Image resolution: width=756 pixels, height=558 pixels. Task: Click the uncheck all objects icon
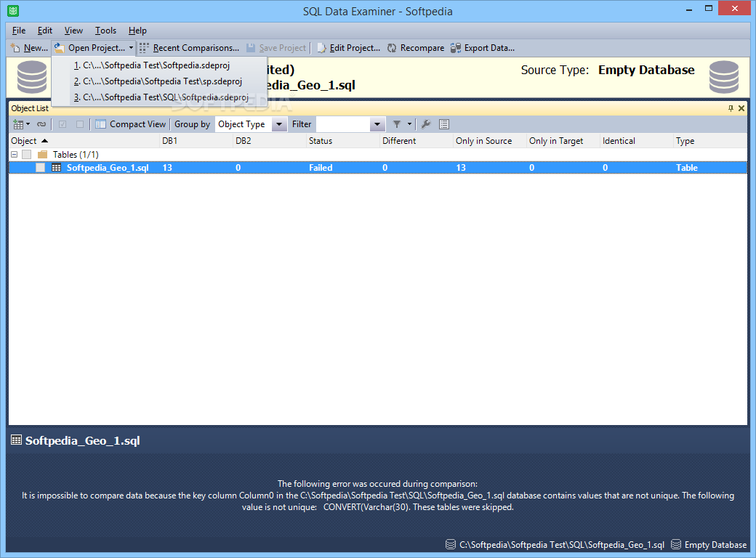[79, 124]
